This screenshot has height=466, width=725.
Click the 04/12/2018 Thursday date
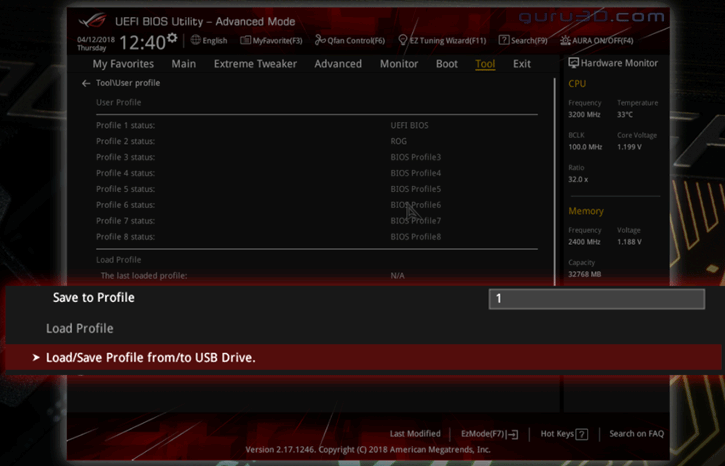point(95,44)
